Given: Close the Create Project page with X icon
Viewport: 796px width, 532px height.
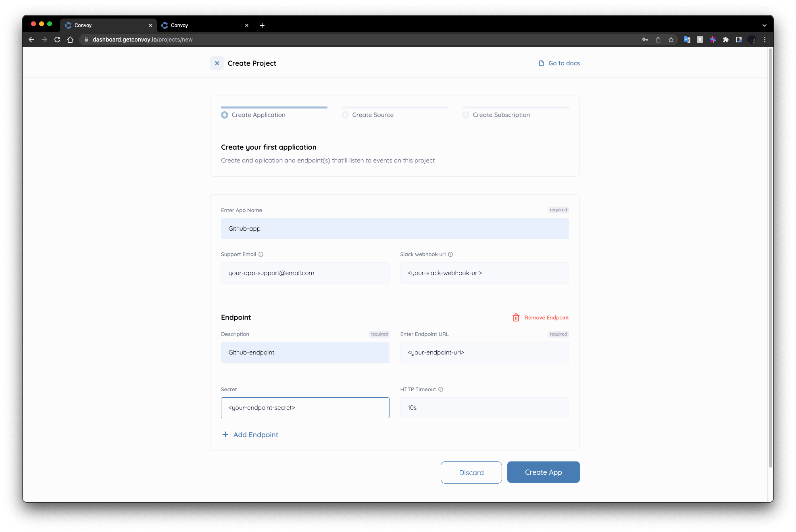Looking at the screenshot, I should (217, 63).
